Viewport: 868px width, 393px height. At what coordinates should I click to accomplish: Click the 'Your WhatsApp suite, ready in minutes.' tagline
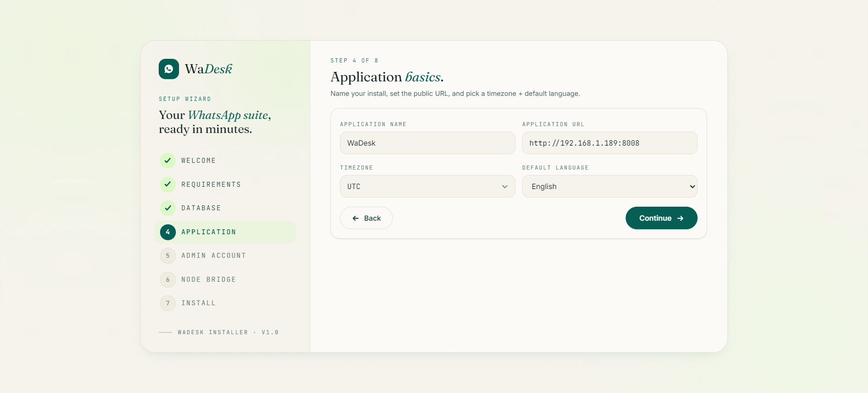[215, 122]
